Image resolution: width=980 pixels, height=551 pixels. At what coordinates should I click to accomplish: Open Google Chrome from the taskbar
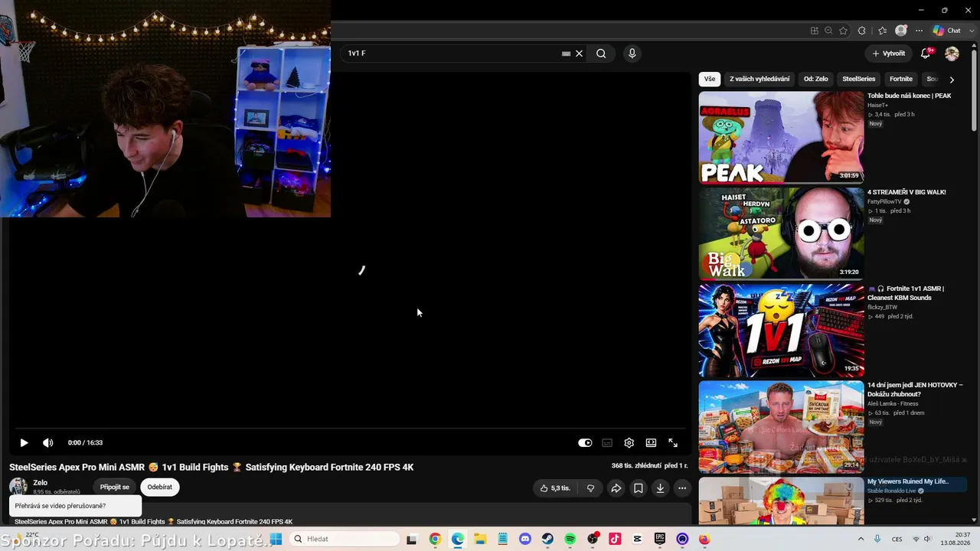[435, 539]
